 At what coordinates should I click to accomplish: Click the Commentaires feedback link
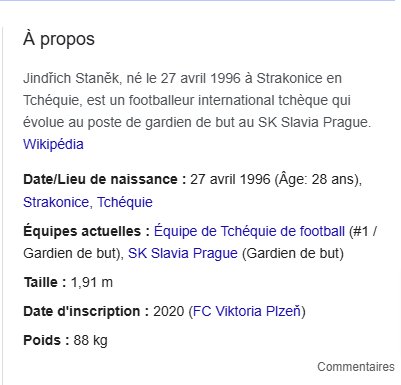(356, 367)
